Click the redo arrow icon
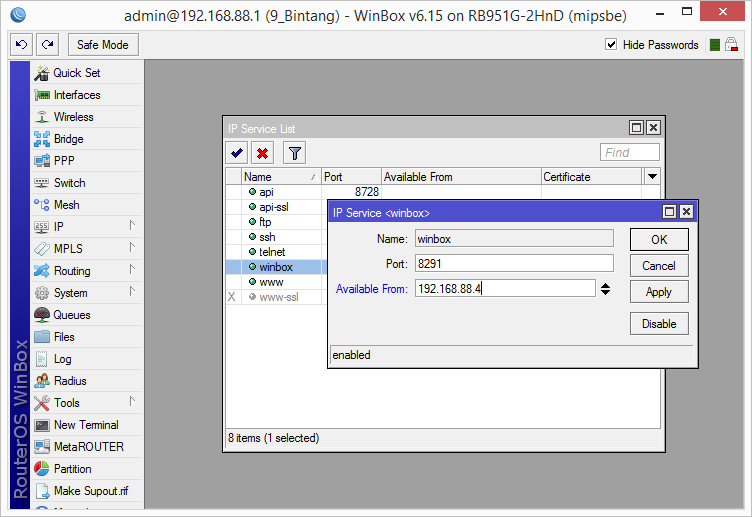The height and width of the screenshot is (517, 752). [47, 45]
